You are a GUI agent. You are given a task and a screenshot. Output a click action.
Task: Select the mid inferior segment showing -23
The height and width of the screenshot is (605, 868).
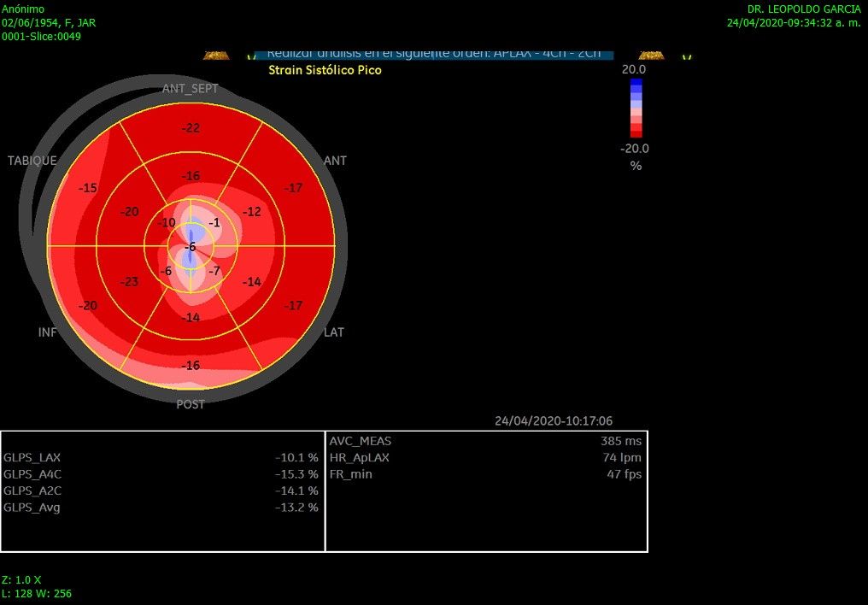(x=129, y=282)
